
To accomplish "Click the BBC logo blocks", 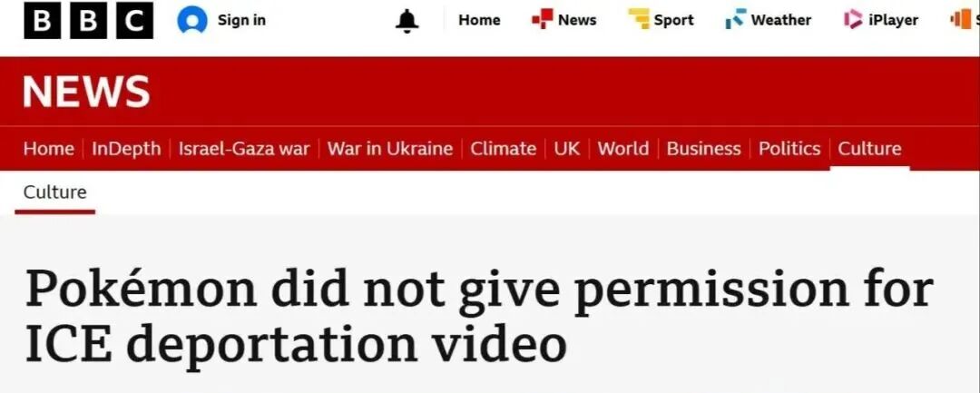I will click(x=88, y=21).
